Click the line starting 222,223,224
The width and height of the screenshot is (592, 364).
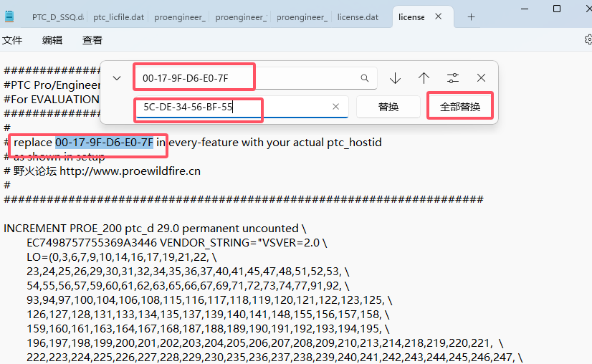(274, 358)
